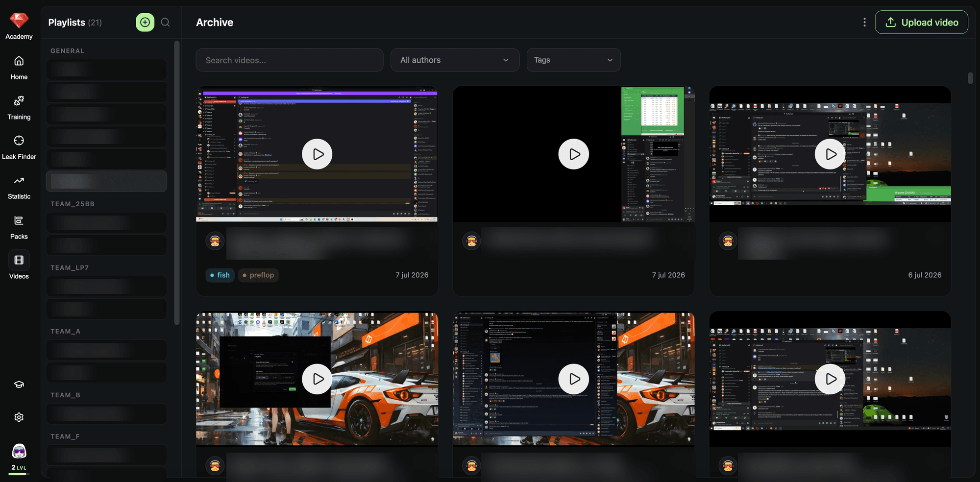This screenshot has height=482, width=980.
Task: Select the playlist under TEAM_B
Action: click(x=106, y=414)
